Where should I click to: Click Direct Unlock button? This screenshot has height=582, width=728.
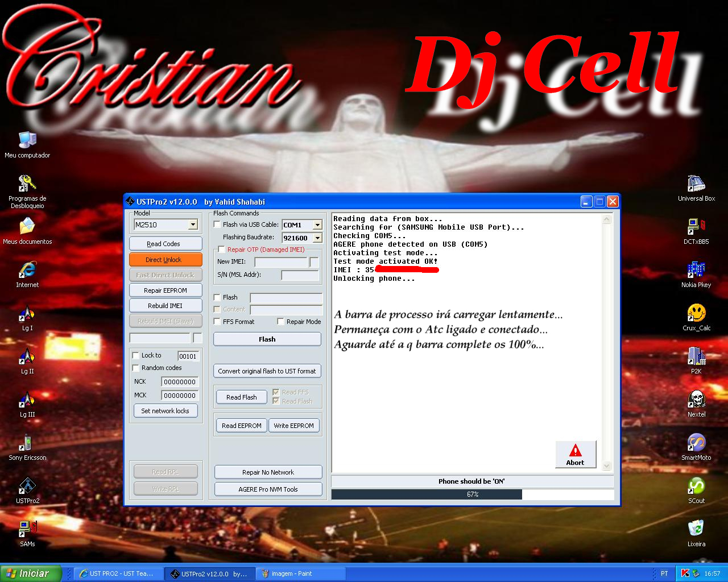[x=166, y=260]
